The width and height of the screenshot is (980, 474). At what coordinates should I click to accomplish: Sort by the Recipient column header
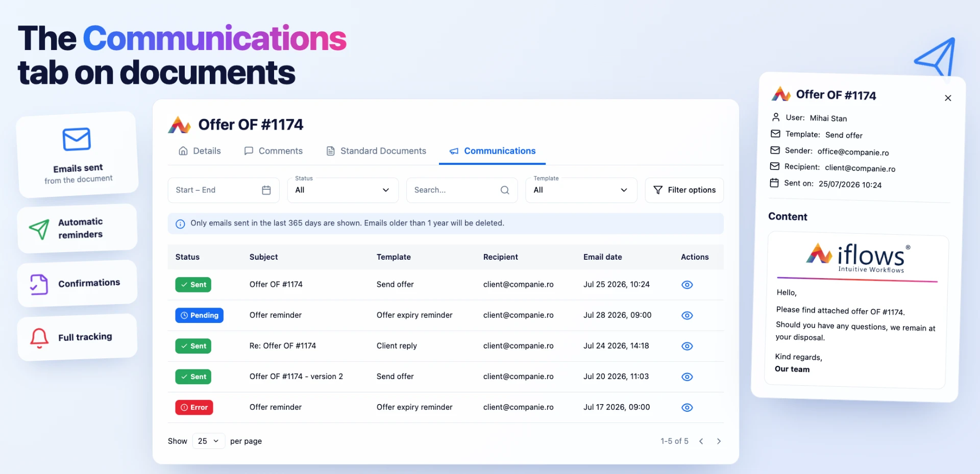[501, 257]
